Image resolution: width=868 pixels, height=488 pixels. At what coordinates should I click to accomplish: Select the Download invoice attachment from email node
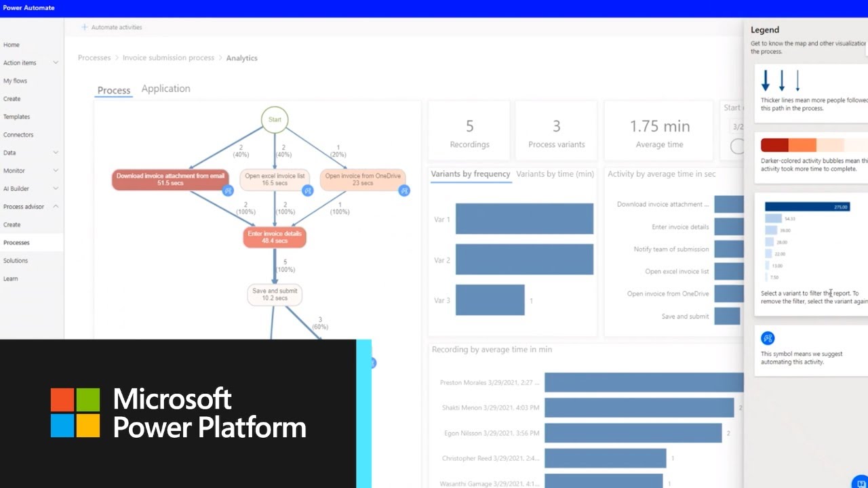pyautogui.click(x=170, y=180)
